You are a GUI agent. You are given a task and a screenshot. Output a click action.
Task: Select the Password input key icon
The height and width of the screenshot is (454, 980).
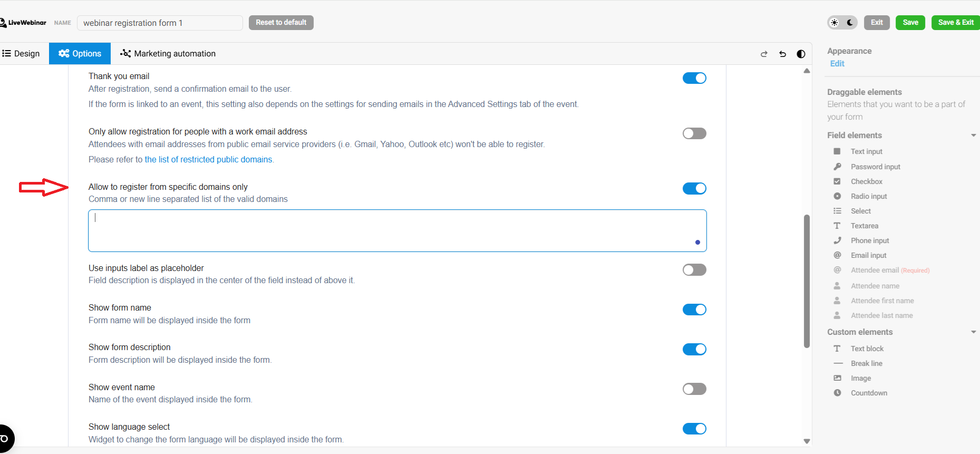tap(837, 167)
